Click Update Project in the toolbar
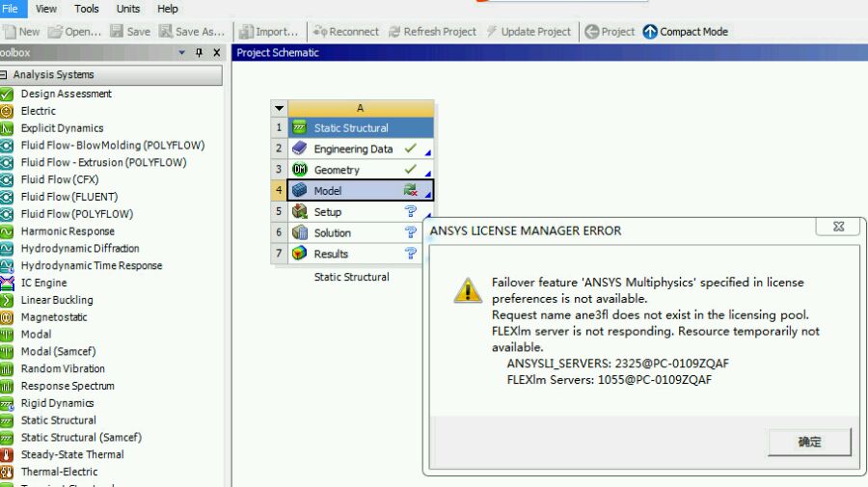Screen dimensions: 868x487 pyautogui.click(x=529, y=32)
